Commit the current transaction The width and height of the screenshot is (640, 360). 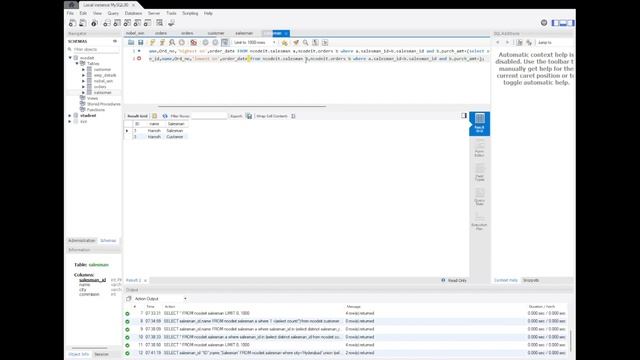[205, 42]
